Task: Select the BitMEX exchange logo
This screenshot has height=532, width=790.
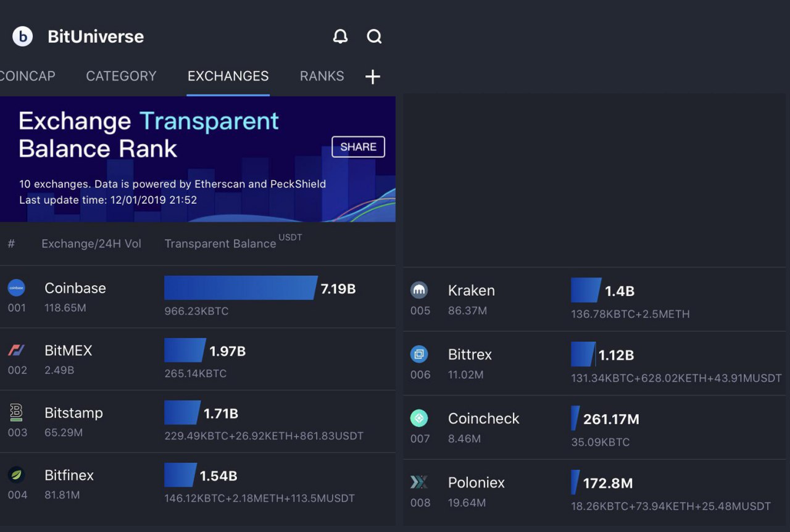Action: click(17, 351)
